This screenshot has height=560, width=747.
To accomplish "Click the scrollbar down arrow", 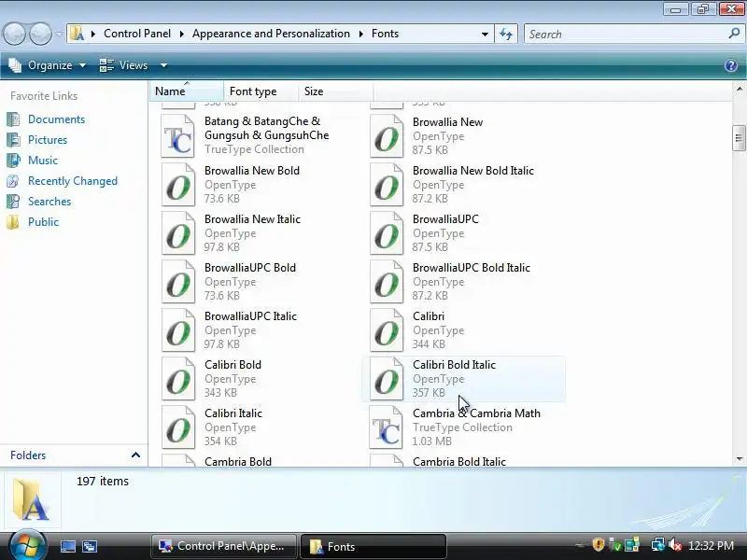I will tap(740, 459).
